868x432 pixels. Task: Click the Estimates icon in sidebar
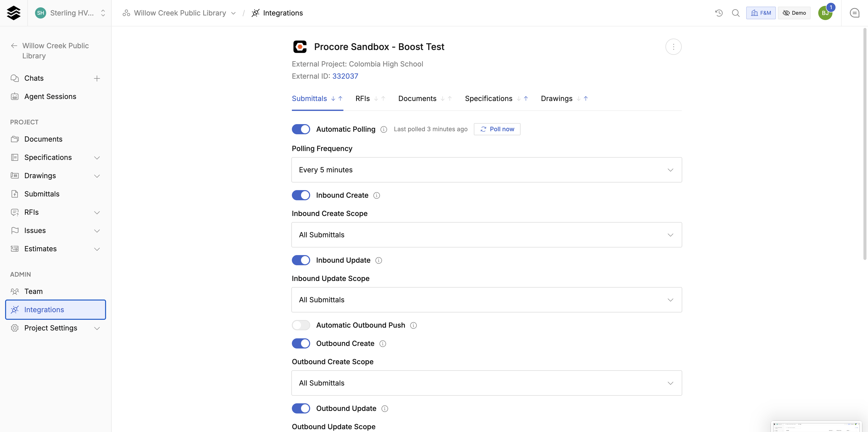(14, 249)
